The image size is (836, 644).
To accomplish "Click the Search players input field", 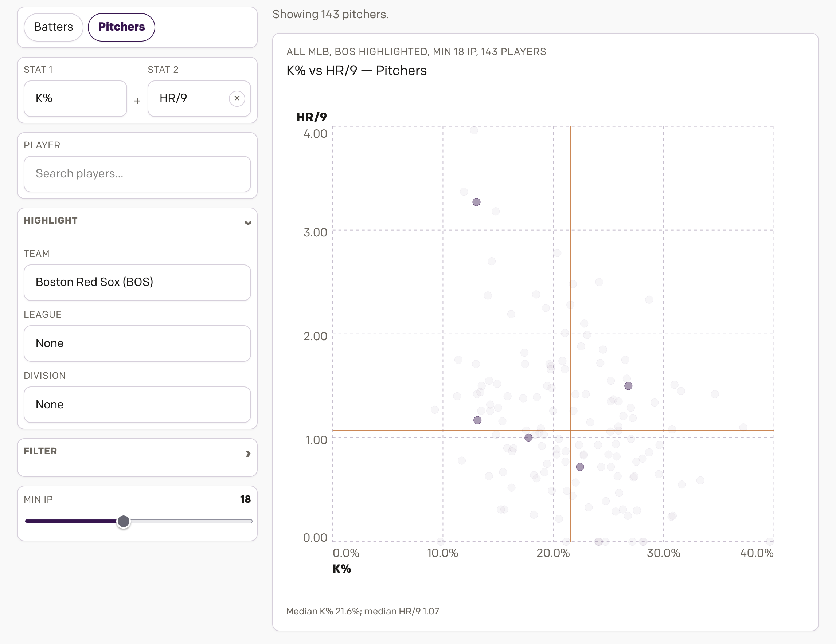I will 137,174.
